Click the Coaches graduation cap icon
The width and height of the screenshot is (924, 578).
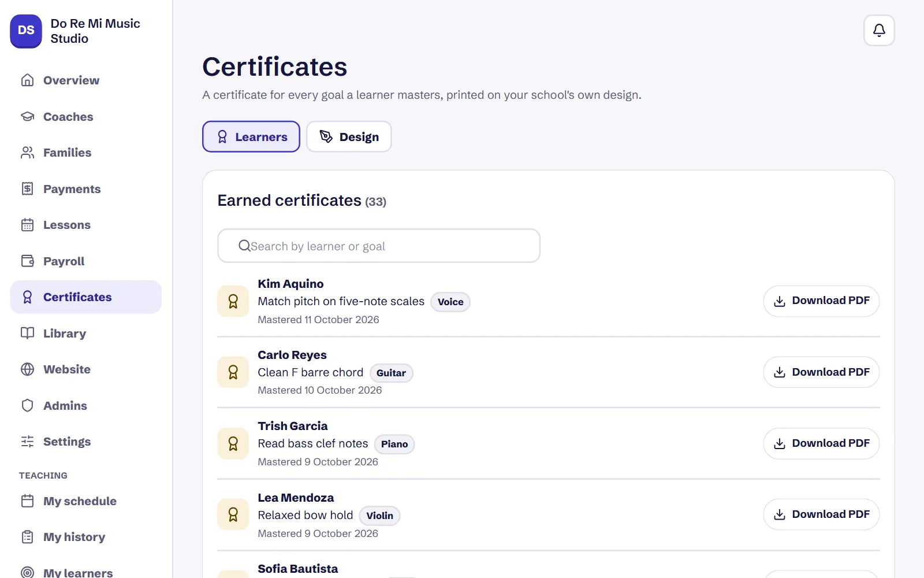(27, 116)
